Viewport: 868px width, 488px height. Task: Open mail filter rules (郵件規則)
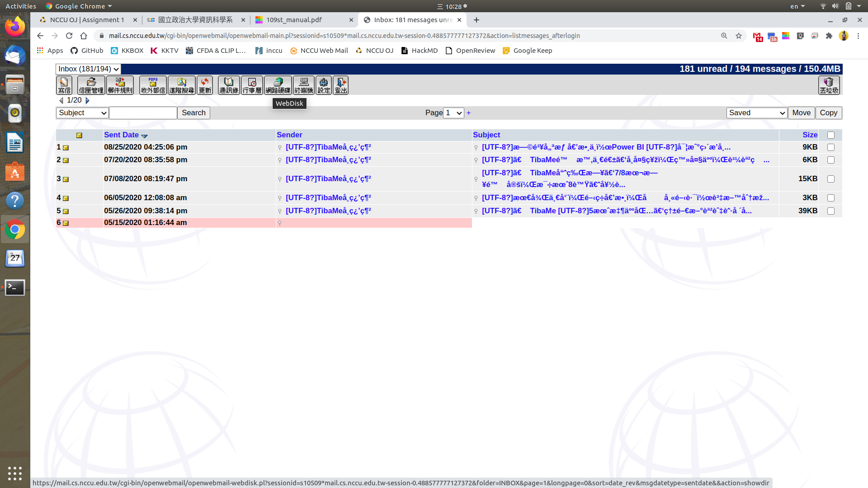point(120,85)
